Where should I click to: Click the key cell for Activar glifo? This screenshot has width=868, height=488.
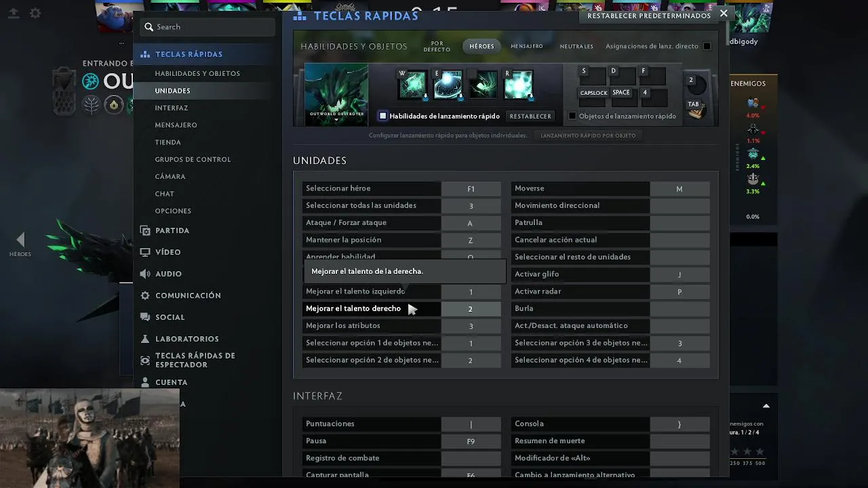pyautogui.click(x=679, y=274)
